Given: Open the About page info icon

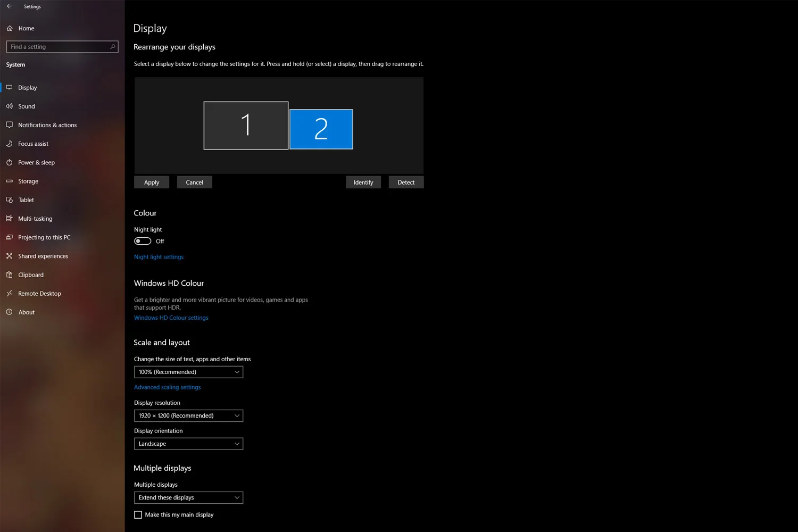Looking at the screenshot, I should pos(10,312).
